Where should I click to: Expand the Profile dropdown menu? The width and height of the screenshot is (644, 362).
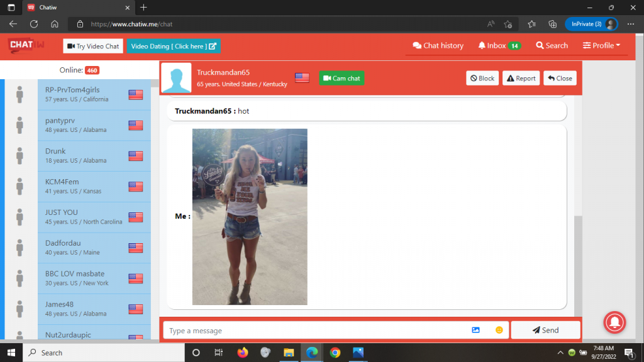[601, 45]
